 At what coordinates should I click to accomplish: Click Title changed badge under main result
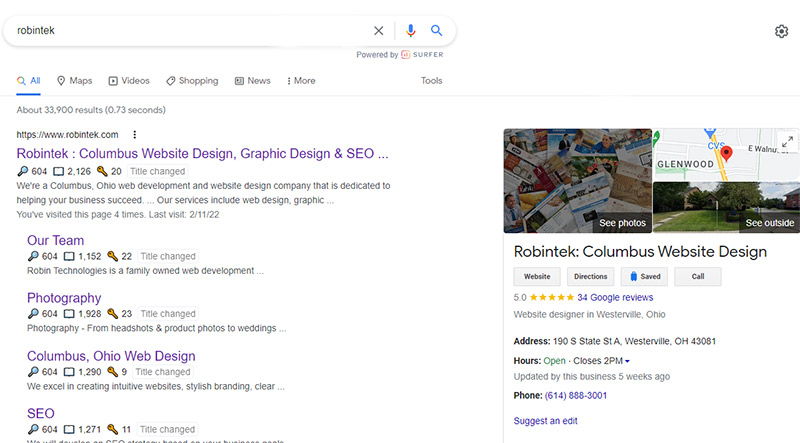pyautogui.click(x=157, y=171)
